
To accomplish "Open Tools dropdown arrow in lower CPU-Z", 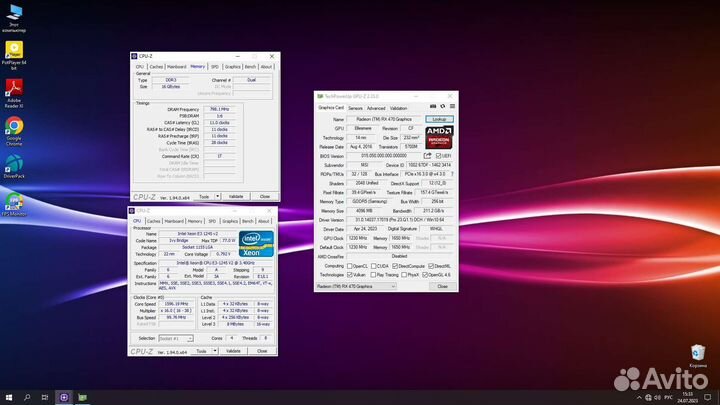I will coord(214,351).
